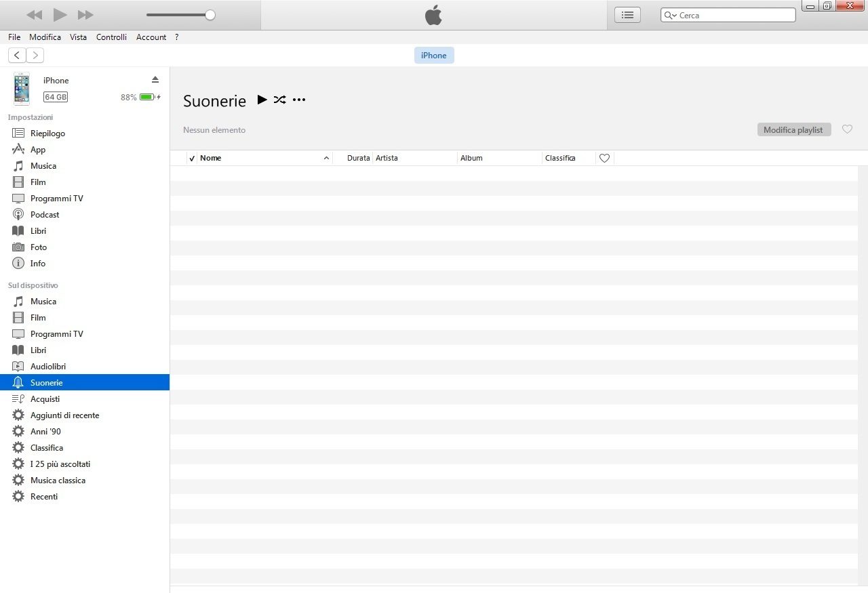Click the heart column header
The image size is (868, 593).
coord(605,158)
